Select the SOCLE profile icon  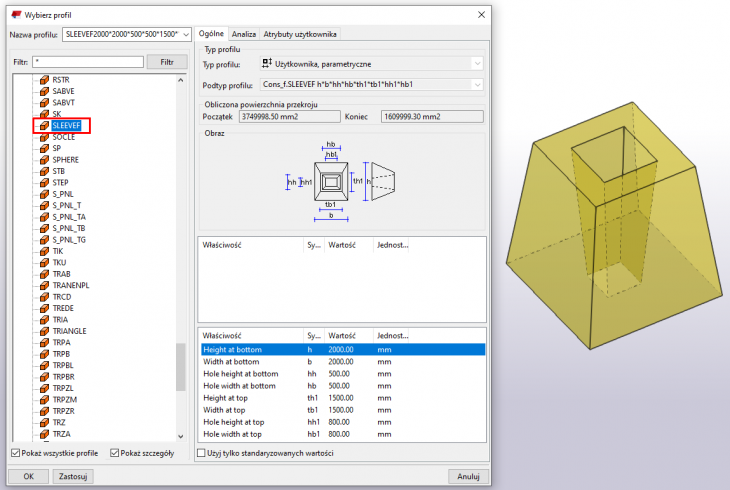coord(43,137)
